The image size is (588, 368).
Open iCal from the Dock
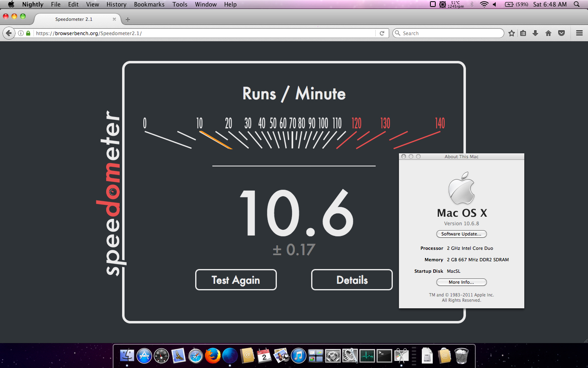[264, 355]
